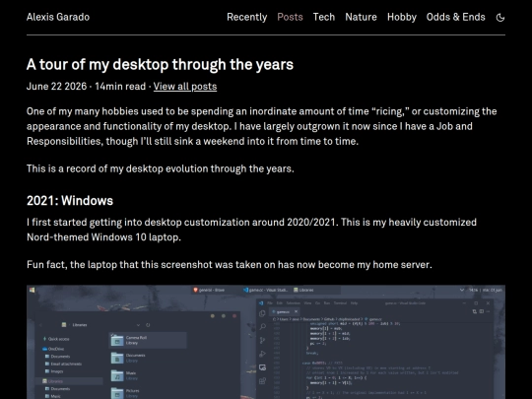This screenshot has width=532, height=399.
Task: Toggle the dark mode moon icon
Action: pos(500,18)
